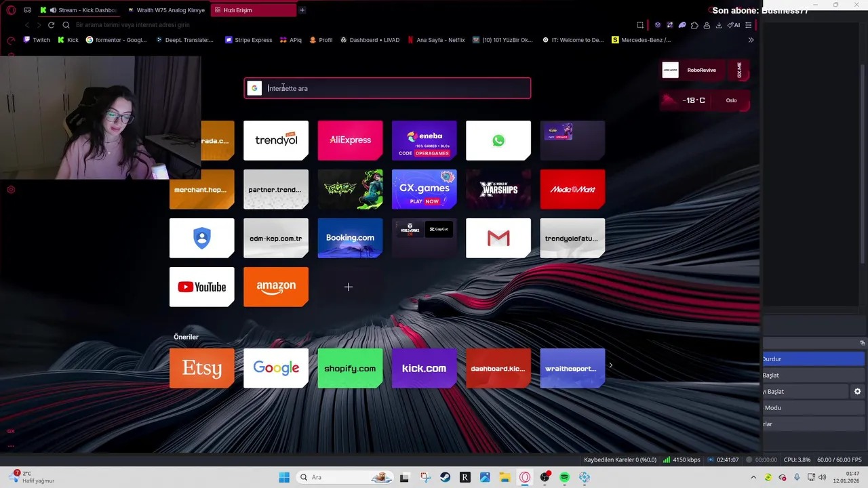Open the World of Warships tile
The height and width of the screenshot is (488, 868).
point(498,189)
